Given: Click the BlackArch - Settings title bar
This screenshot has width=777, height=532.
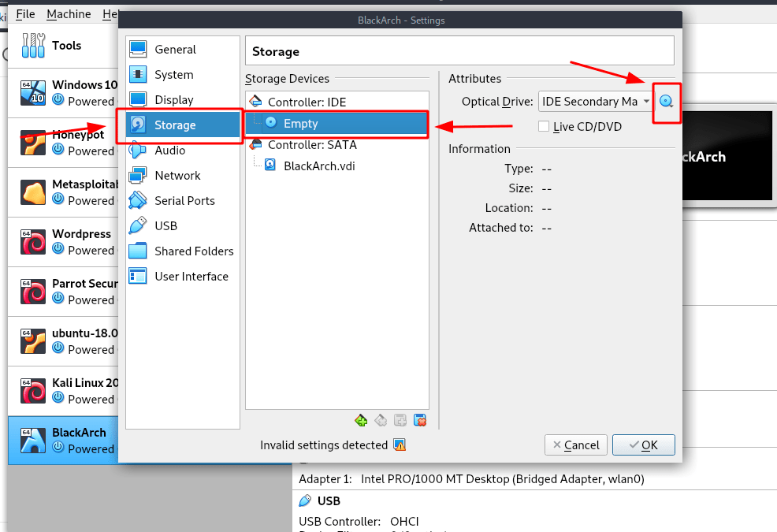Looking at the screenshot, I should [400, 20].
